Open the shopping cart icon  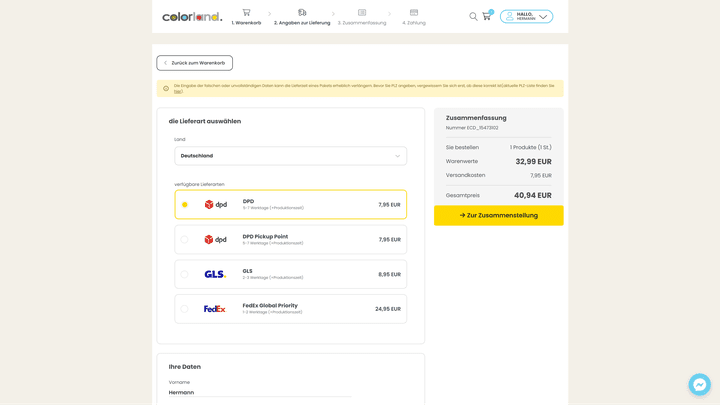[x=487, y=16]
